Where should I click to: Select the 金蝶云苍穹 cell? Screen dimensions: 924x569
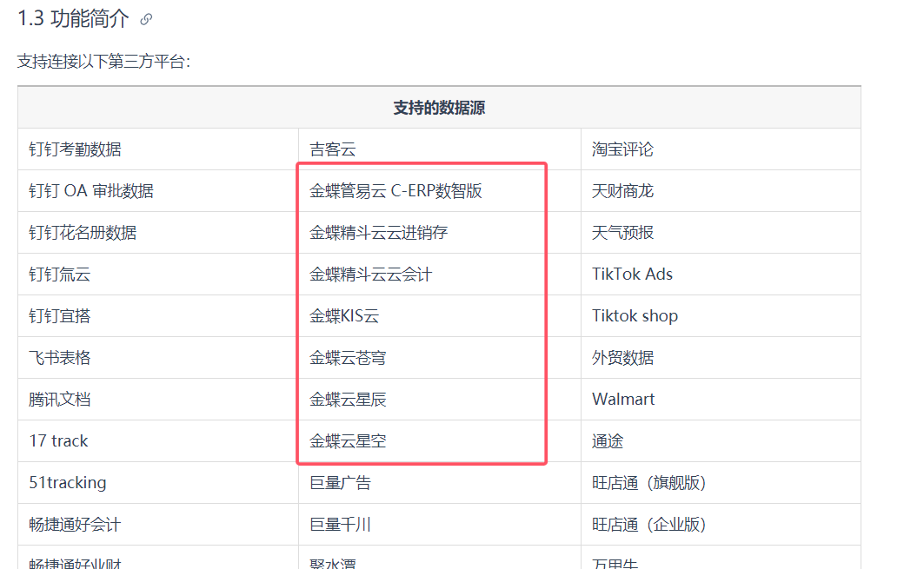tap(440, 358)
